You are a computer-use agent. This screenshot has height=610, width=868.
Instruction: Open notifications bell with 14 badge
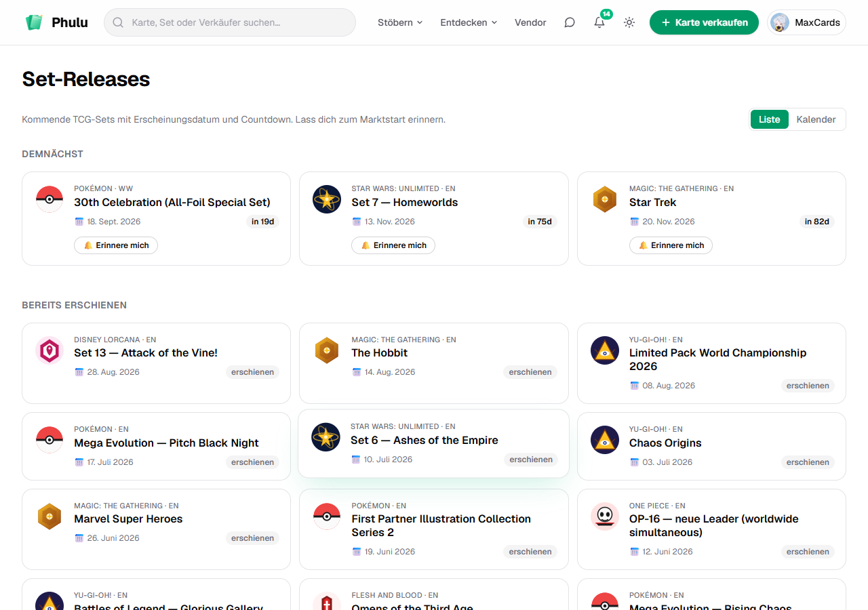[x=599, y=22]
